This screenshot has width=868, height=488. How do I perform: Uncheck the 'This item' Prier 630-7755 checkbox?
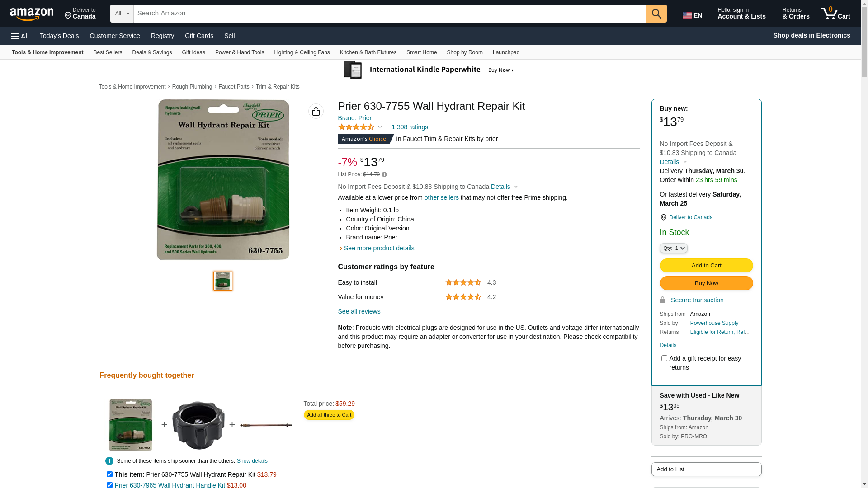(109, 474)
